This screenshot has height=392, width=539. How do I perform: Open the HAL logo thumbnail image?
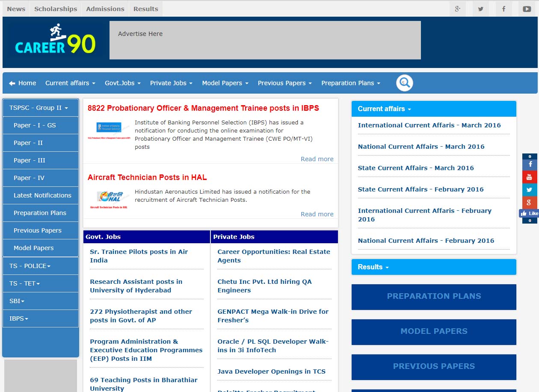point(109,199)
